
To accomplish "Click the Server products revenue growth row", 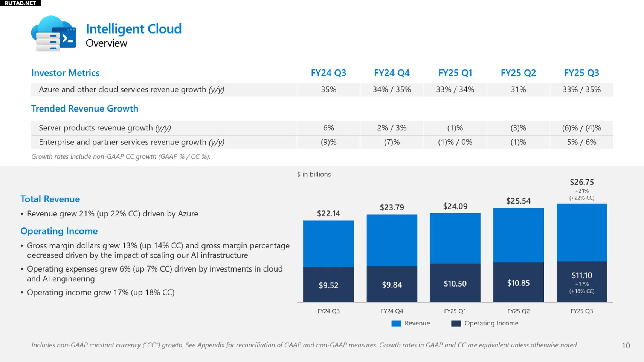I will [x=322, y=128].
